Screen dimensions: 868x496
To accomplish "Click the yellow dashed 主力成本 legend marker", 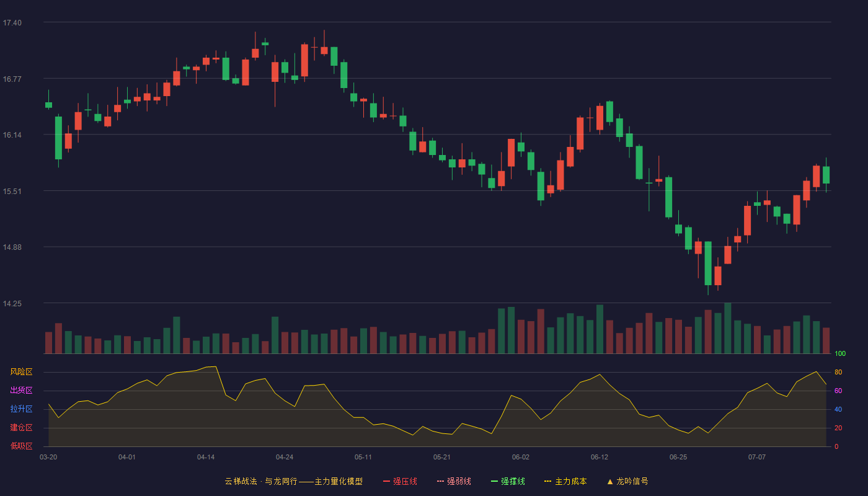I will point(547,481).
